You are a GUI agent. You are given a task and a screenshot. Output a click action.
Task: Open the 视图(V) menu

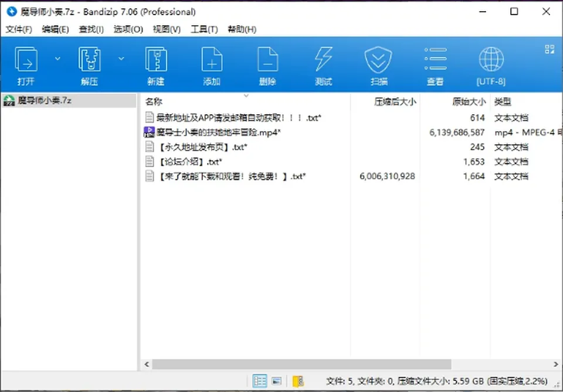(167, 29)
